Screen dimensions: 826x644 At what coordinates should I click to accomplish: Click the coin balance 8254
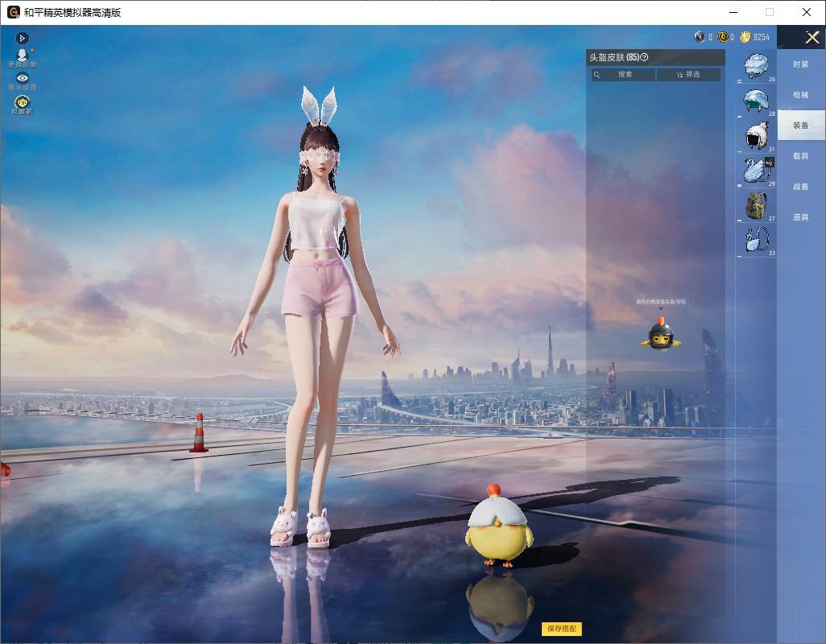coord(762,37)
